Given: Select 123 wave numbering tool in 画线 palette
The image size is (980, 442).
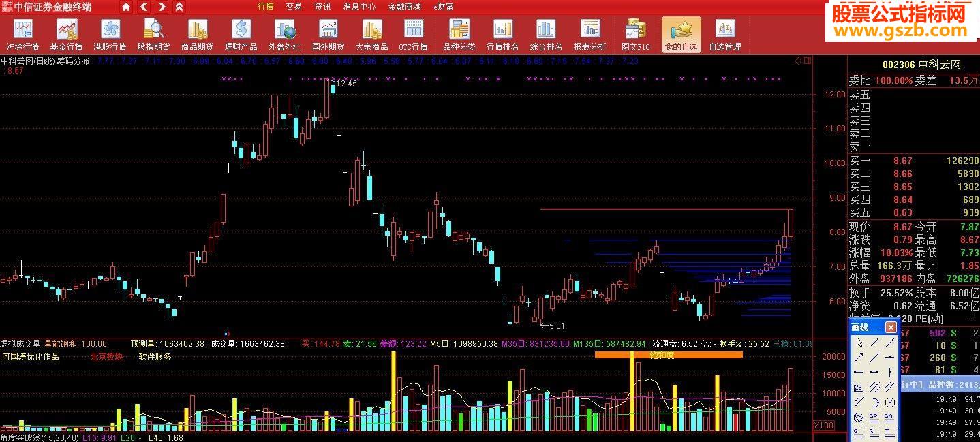Looking at the screenshot, I should [x=859, y=388].
